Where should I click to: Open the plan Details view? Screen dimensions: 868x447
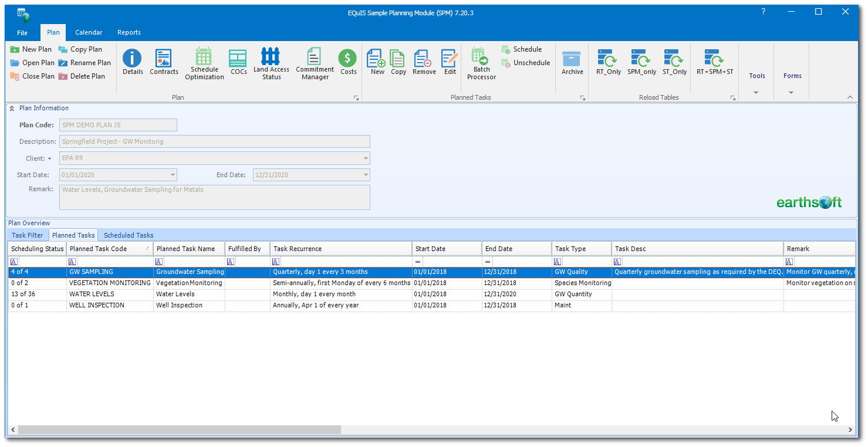[132, 62]
